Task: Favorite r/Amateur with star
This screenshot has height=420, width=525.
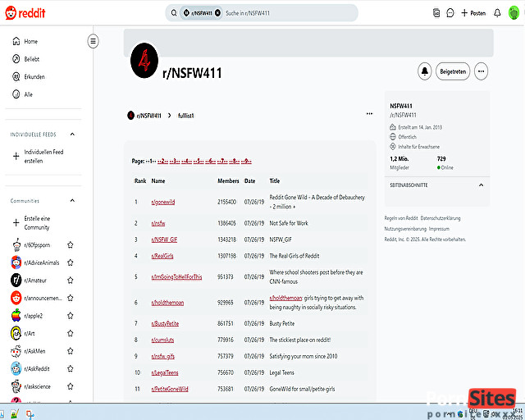Action: 70,281
